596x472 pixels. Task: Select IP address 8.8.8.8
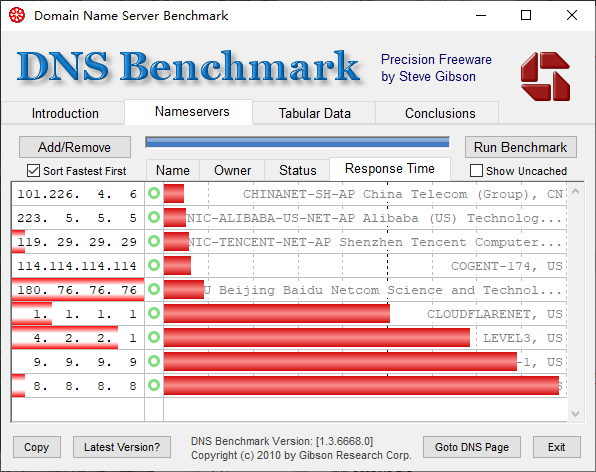pos(84,385)
